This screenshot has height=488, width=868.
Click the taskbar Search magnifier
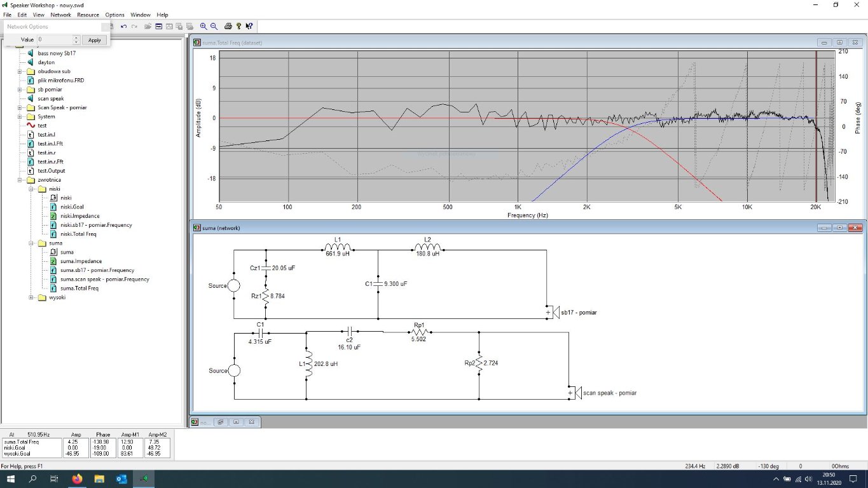tap(32, 478)
